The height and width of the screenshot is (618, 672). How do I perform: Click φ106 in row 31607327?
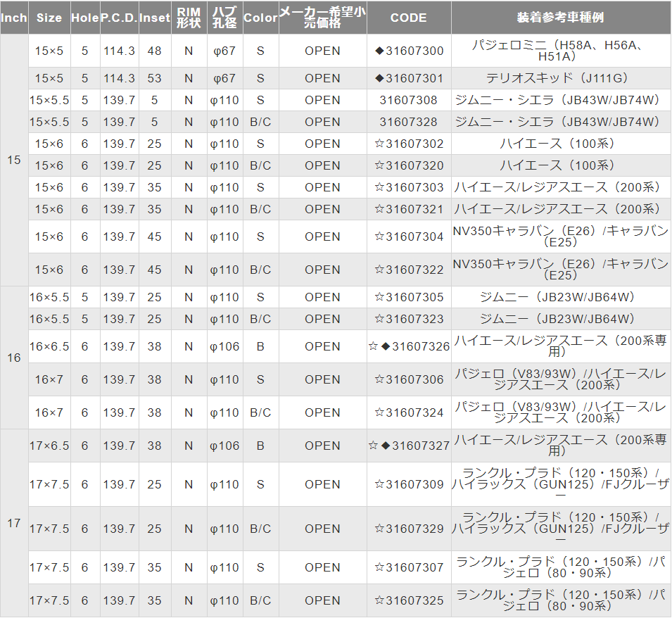point(225,446)
